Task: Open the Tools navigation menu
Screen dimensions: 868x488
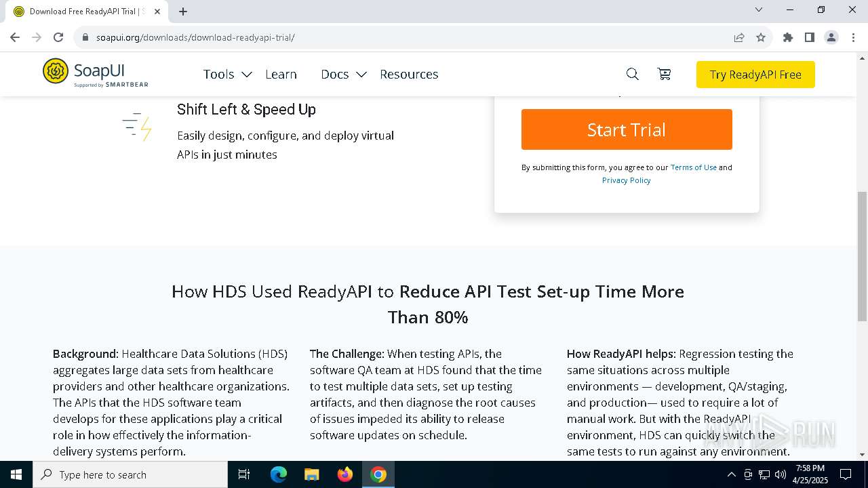Action: [x=218, y=75]
